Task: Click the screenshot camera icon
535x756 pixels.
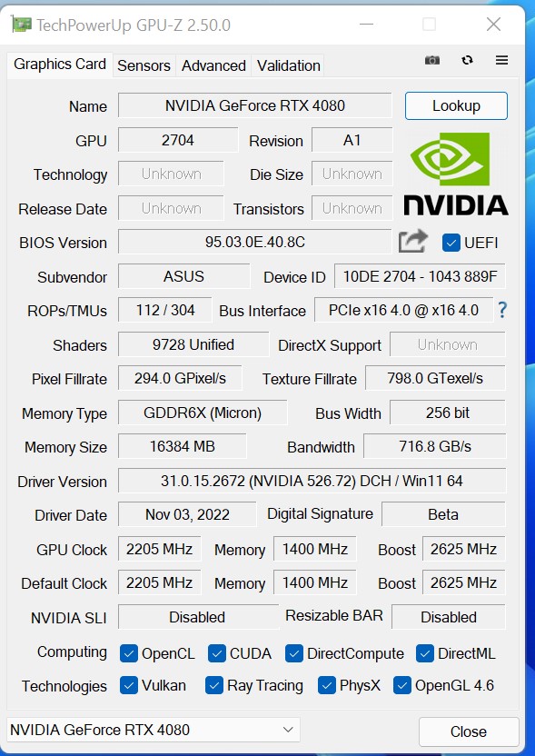Action: 431,60
